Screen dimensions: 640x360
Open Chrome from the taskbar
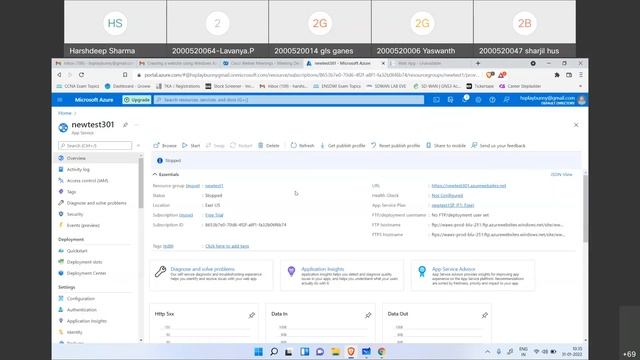coord(382,352)
